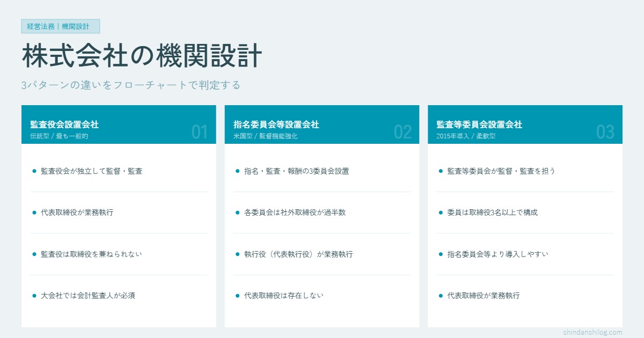The image size is (644, 338).
Task: Click the 各委員会は社外取締役が過半数 item
Action: [295, 212]
